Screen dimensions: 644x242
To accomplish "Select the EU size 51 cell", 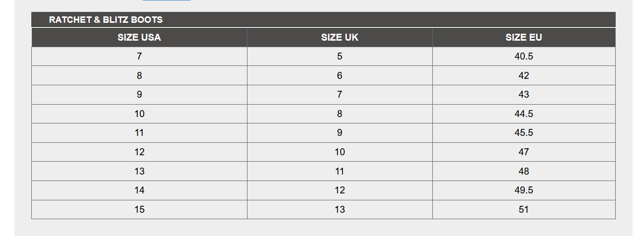I will coord(524,209).
